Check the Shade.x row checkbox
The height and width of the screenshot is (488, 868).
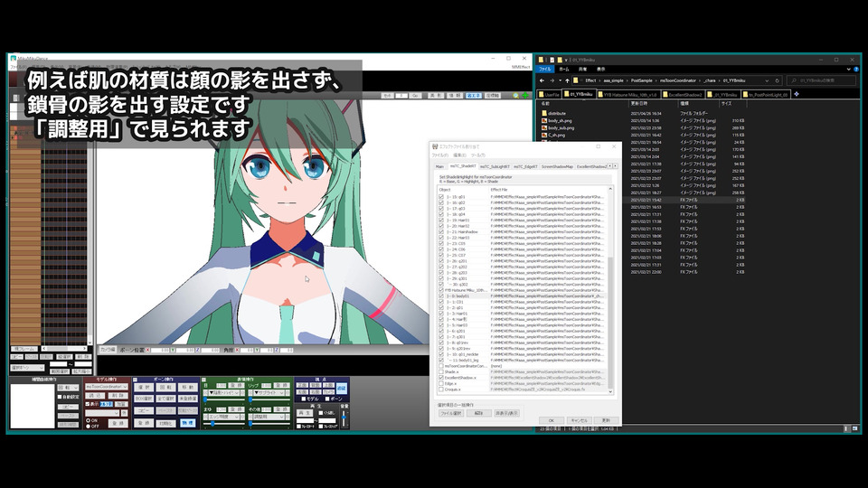441,371
